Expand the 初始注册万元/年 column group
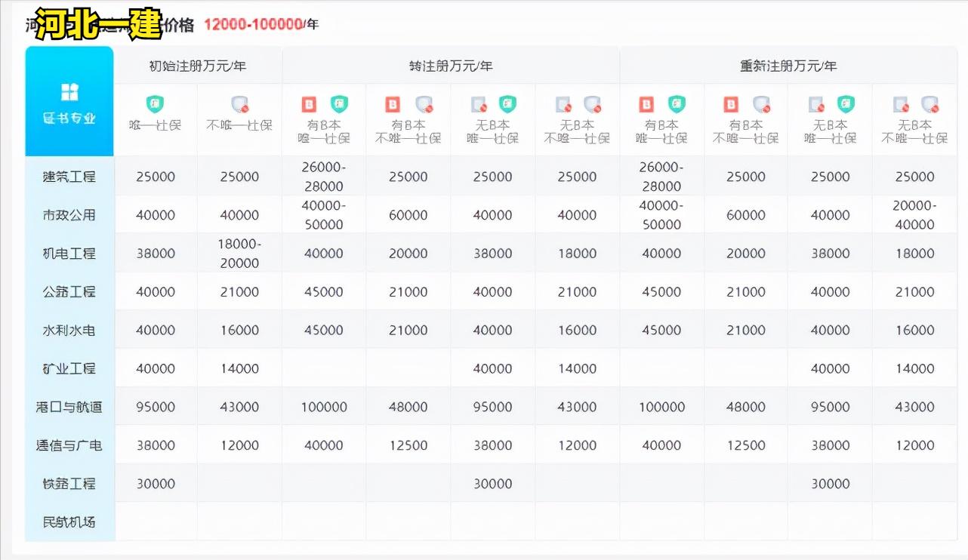Screen dimensions: 968x560 coord(198,66)
